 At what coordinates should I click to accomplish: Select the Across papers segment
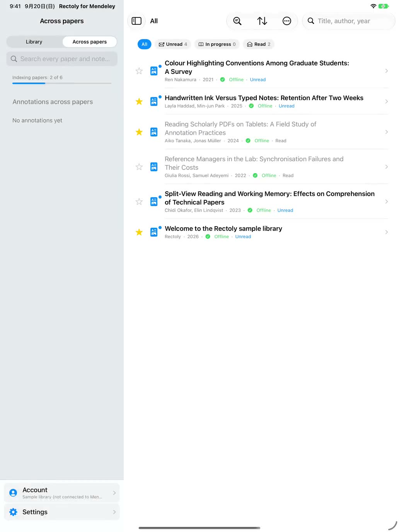90,42
